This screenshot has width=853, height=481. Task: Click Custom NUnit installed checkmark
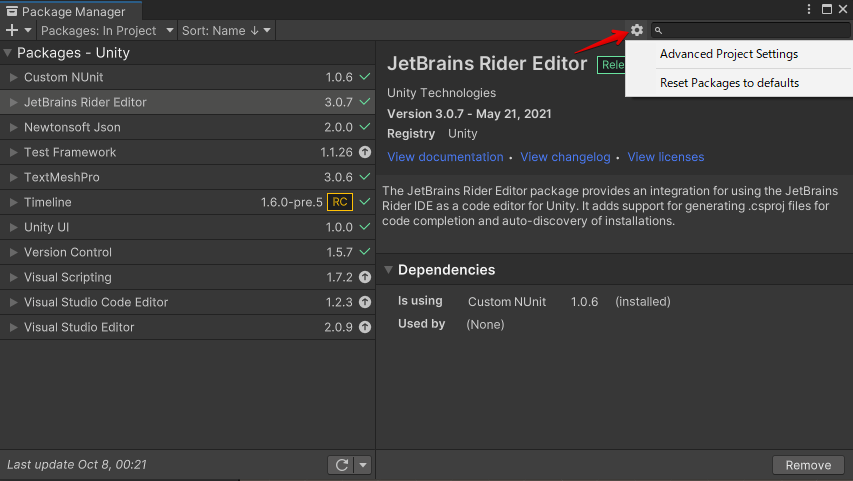(x=365, y=77)
